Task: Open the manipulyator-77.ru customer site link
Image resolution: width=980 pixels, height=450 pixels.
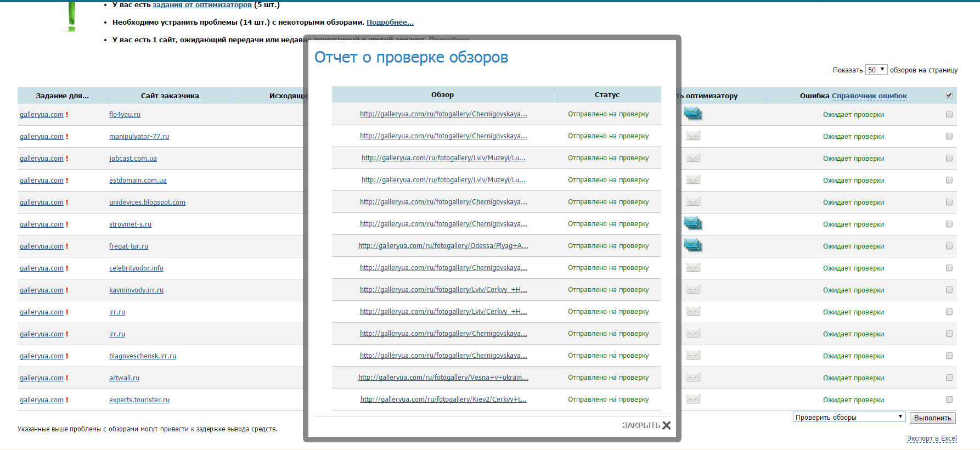Action: 139,137
